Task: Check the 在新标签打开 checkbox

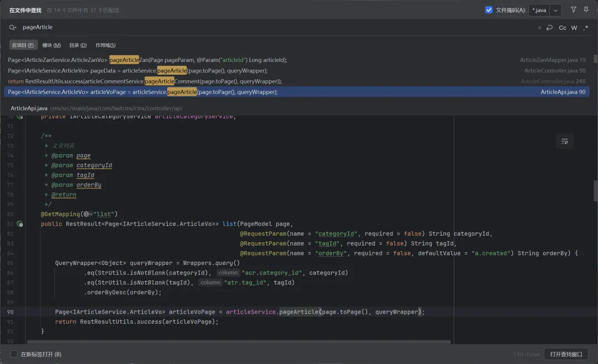Action: coord(14,354)
